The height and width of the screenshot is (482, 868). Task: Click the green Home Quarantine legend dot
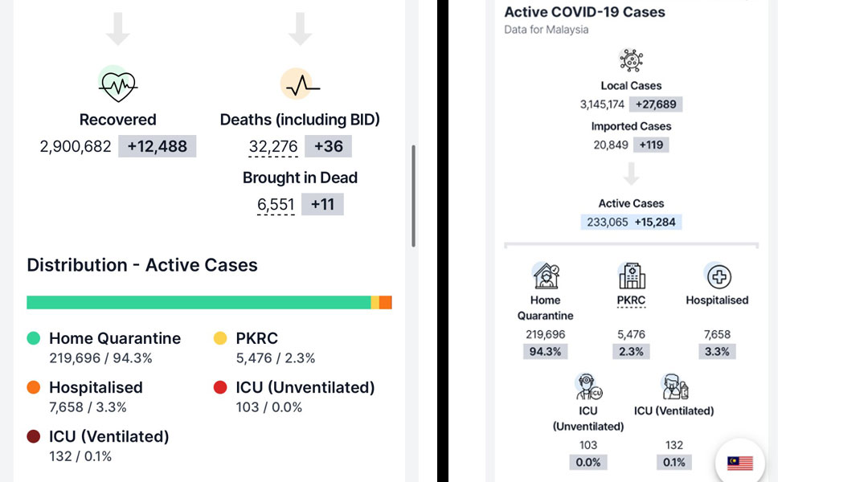[x=34, y=338]
